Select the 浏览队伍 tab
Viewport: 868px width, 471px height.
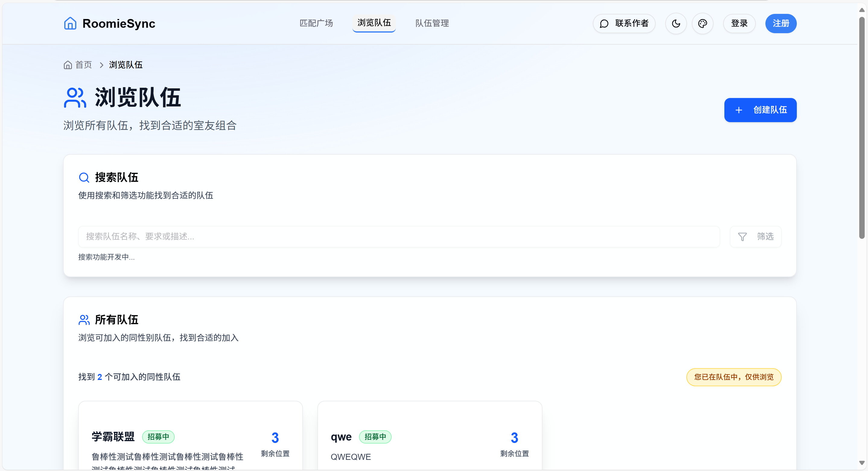click(374, 23)
